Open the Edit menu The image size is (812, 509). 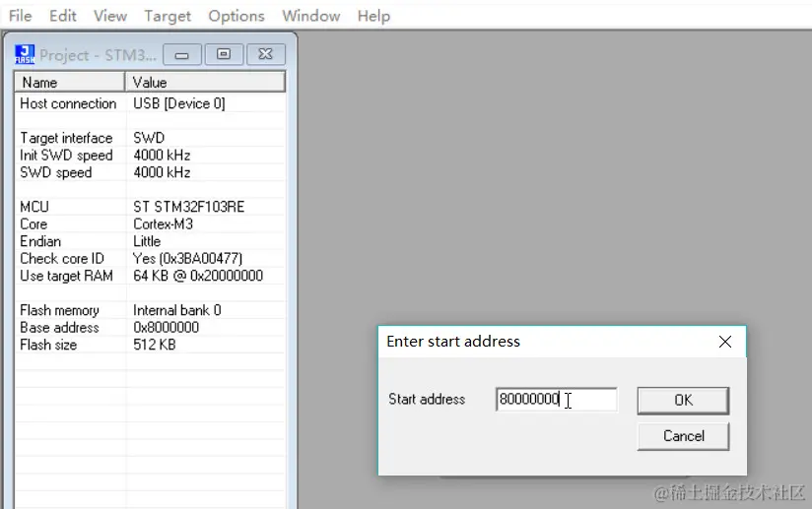pos(63,16)
